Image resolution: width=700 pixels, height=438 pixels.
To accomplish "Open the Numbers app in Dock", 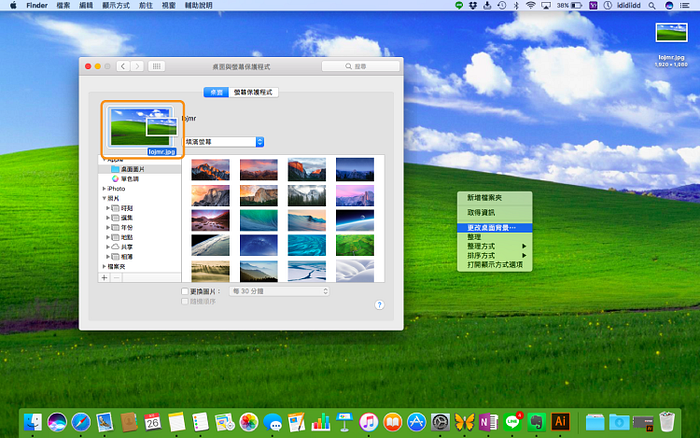I will point(321,422).
